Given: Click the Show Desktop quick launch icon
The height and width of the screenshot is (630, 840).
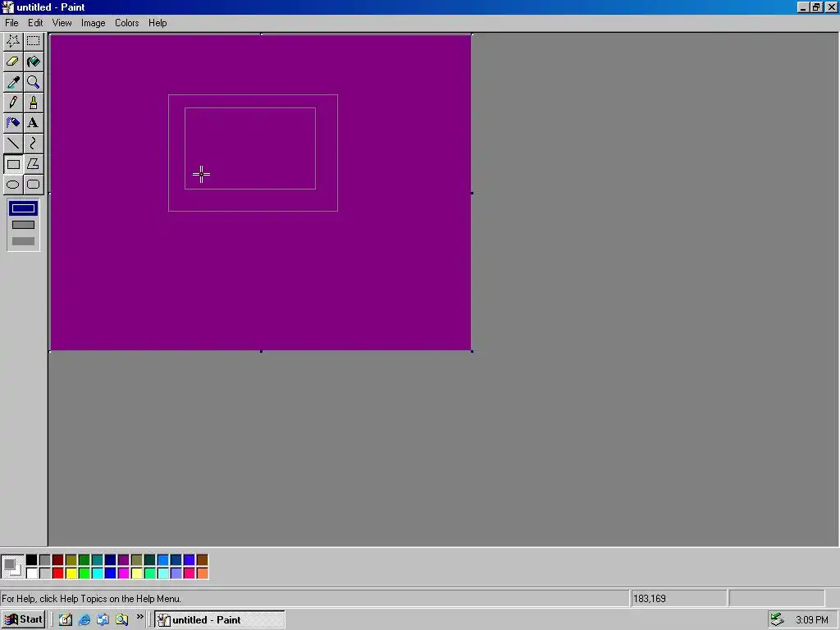Looking at the screenshot, I should (x=66, y=620).
